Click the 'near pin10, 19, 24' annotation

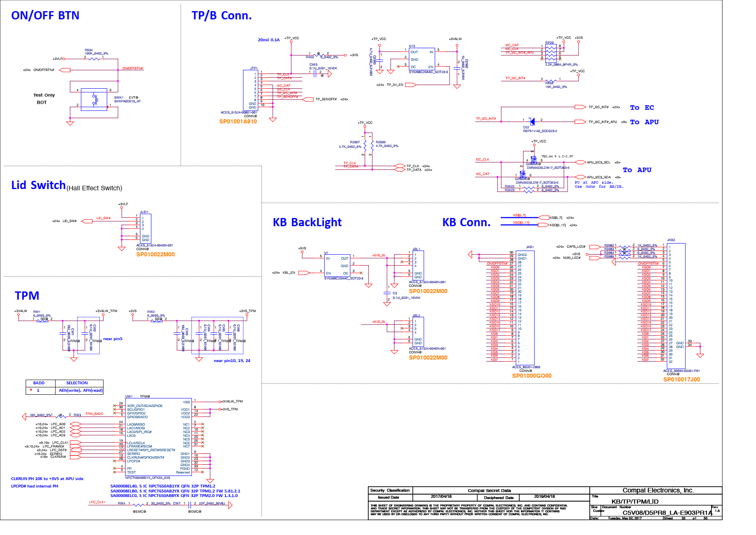pos(232,361)
